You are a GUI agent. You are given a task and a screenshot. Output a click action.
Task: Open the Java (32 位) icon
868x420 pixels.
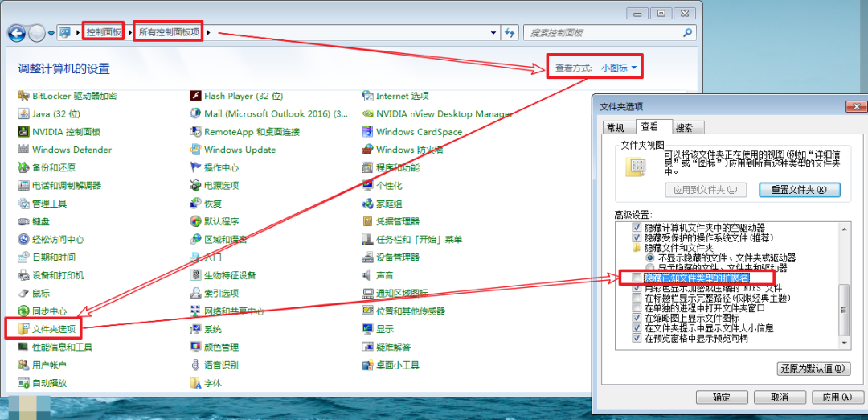pos(23,113)
